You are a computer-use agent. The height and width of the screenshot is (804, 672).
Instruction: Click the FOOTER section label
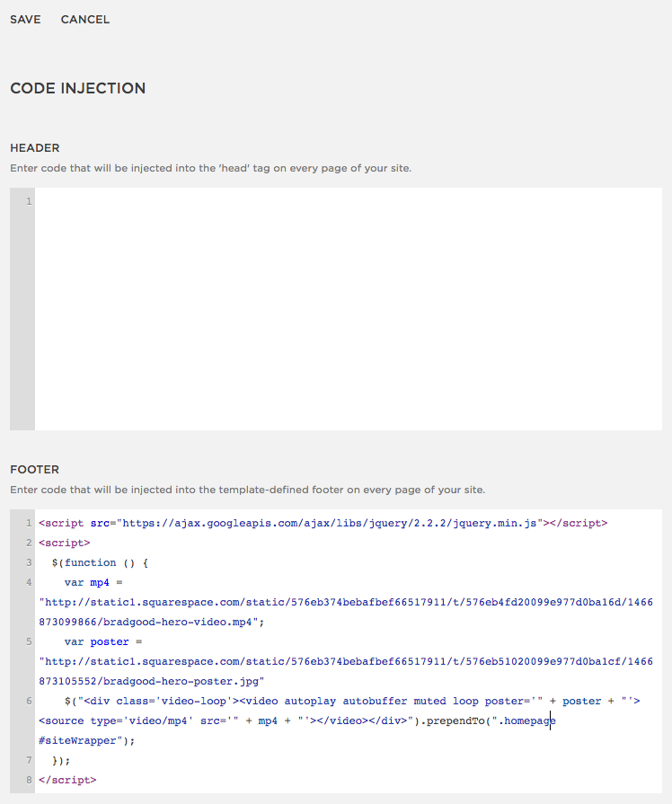[x=35, y=469]
